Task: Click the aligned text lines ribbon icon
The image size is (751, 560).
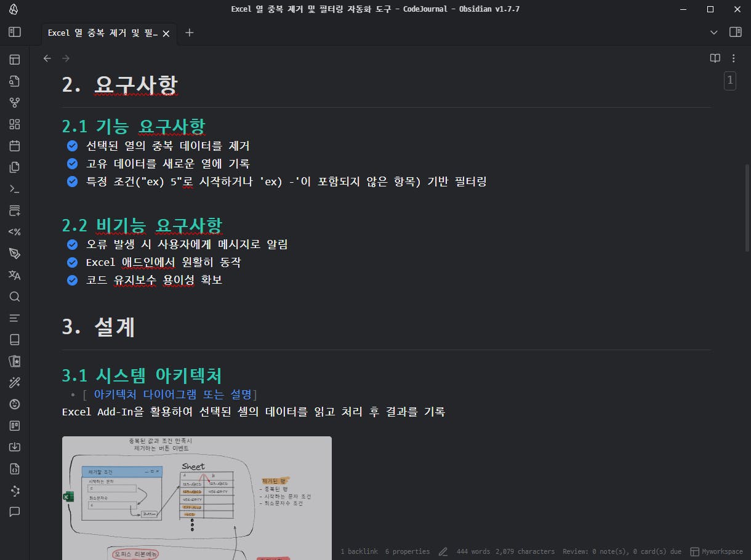Action: pyautogui.click(x=15, y=318)
